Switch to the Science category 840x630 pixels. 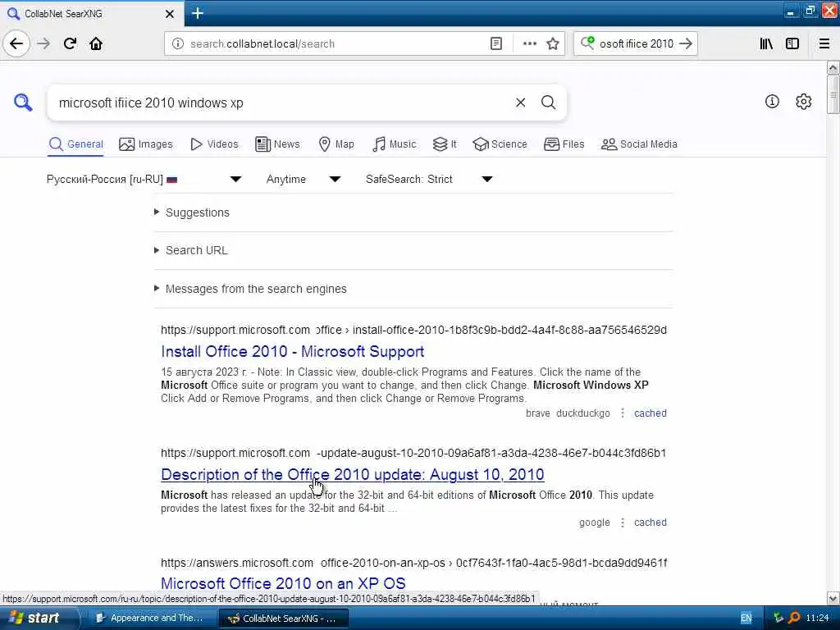point(500,144)
